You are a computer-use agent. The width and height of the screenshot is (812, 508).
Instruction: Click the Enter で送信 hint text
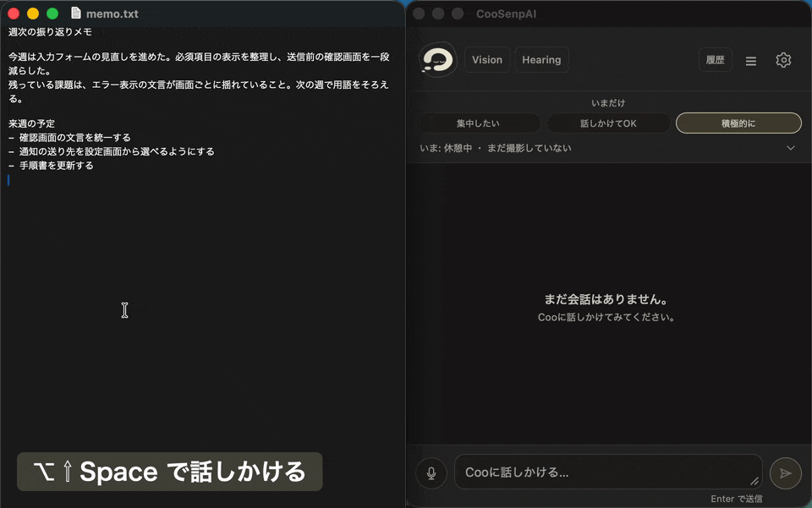tap(737, 499)
